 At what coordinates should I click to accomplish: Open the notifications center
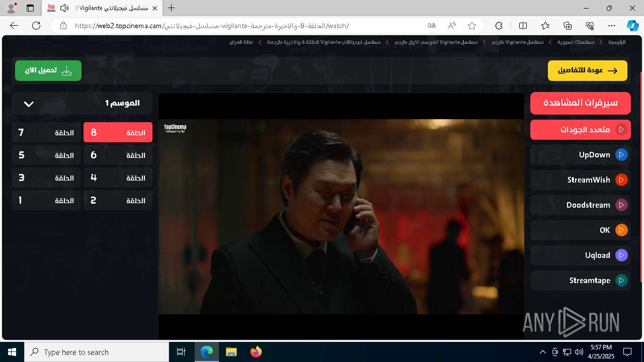(627, 352)
